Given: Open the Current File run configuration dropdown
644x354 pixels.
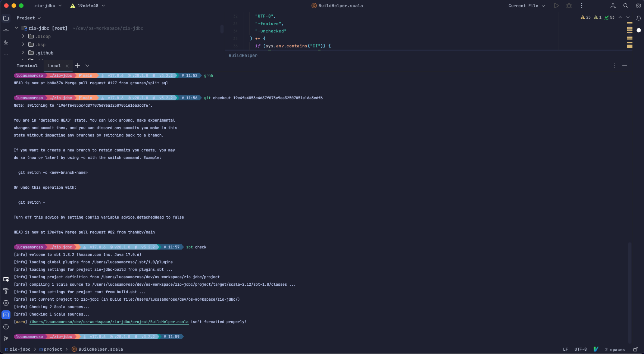Looking at the screenshot, I should (526, 6).
